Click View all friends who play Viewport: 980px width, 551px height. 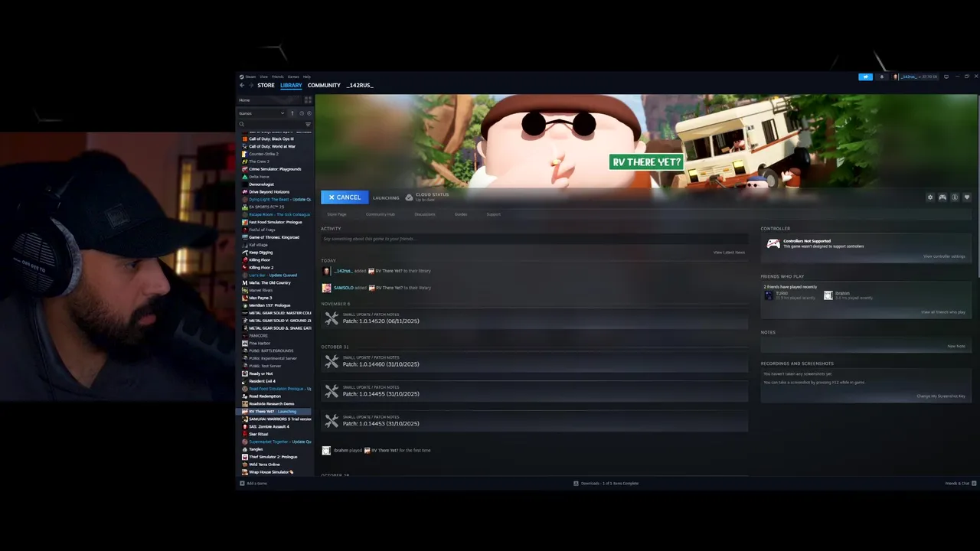click(x=943, y=312)
